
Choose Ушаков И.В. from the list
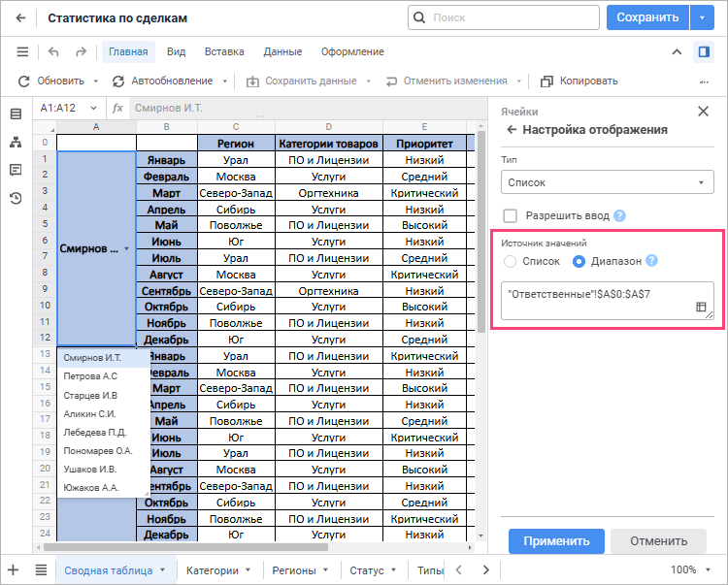(103, 469)
